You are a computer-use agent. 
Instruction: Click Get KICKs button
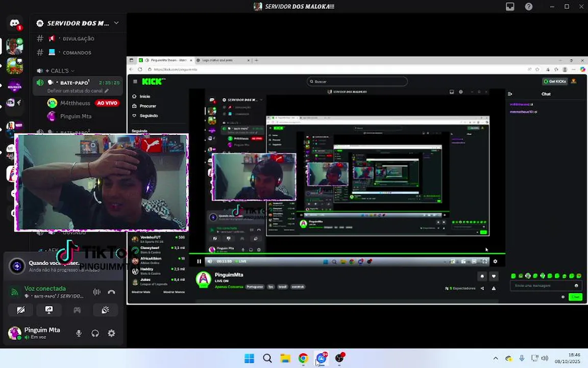tap(555, 81)
